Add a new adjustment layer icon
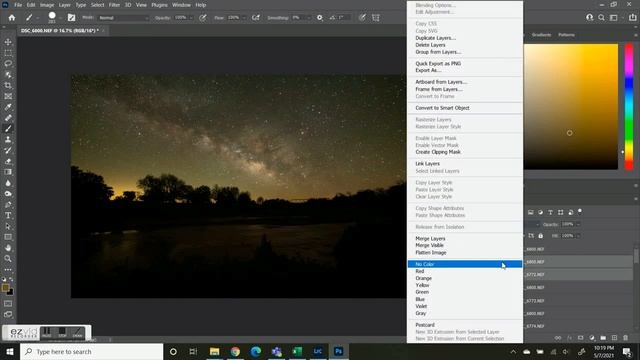 click(592, 338)
